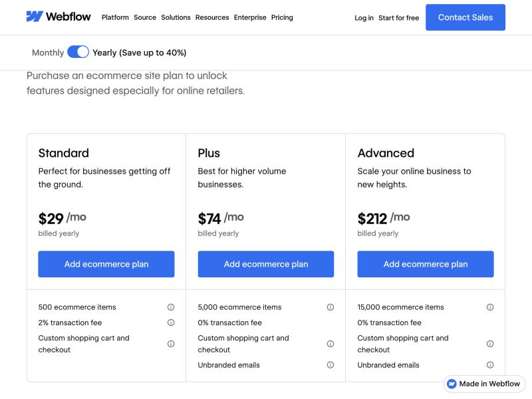
Task: Open the Platform menu
Action: click(x=115, y=17)
